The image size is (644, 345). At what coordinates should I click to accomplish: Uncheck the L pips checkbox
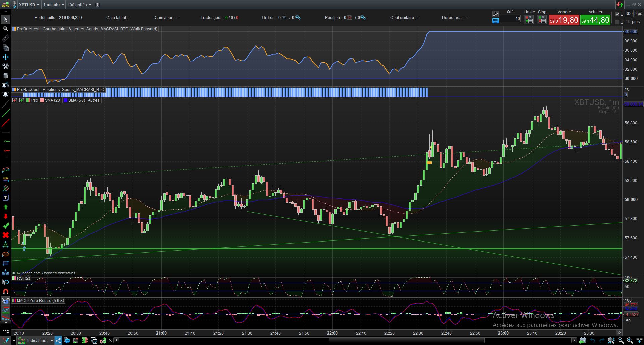click(617, 14)
